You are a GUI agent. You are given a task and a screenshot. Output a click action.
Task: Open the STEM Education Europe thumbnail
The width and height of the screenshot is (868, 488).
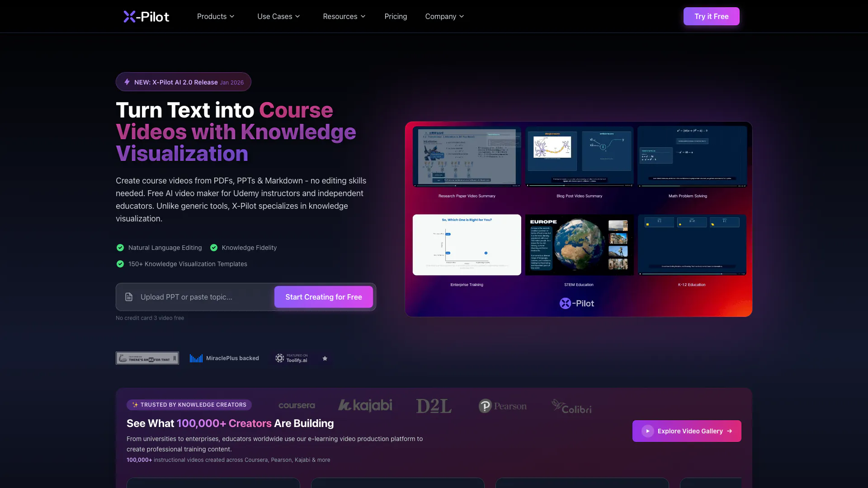click(579, 245)
